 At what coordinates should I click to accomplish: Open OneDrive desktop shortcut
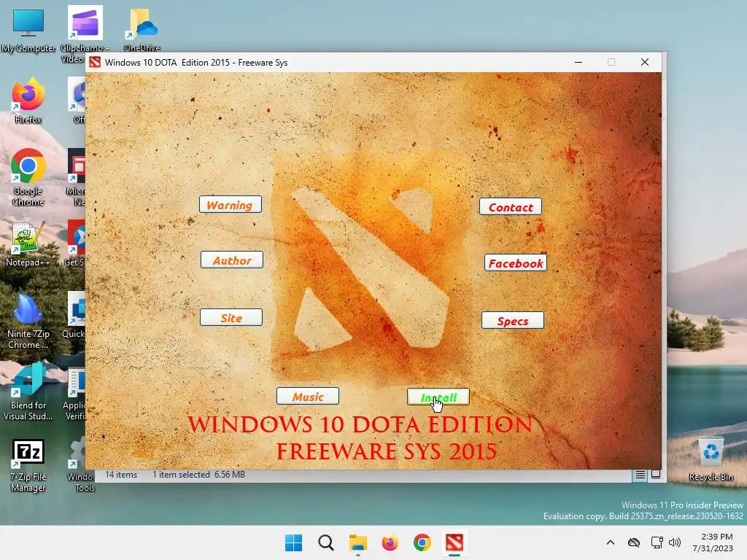tap(142, 30)
